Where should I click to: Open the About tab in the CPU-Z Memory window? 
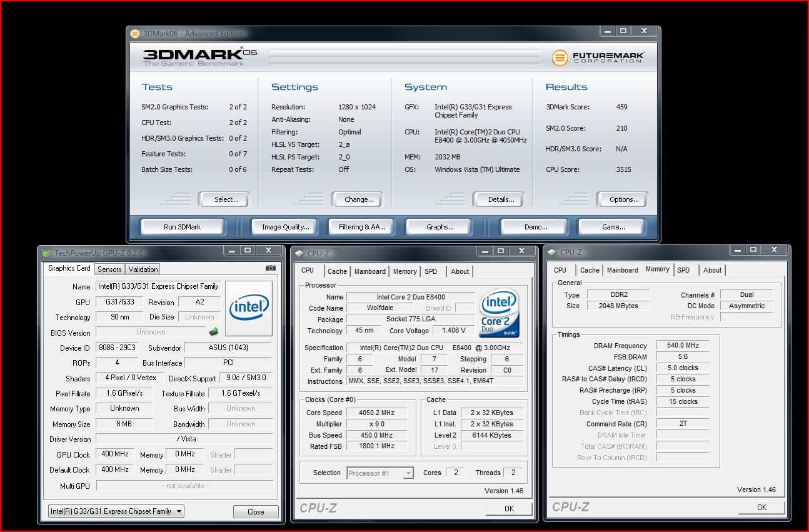click(x=713, y=270)
